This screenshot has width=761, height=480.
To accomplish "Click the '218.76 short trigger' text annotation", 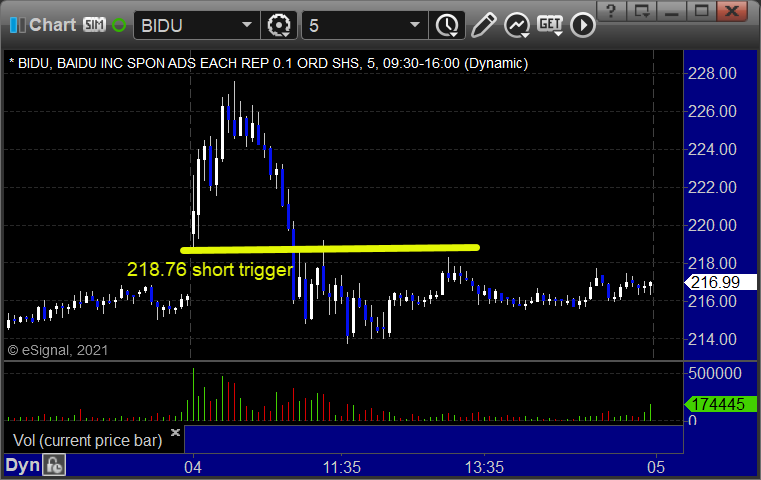I will 210,269.
